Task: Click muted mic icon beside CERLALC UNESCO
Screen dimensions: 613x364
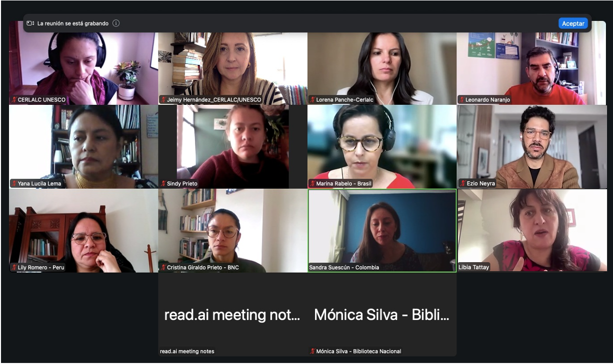Action: [14, 100]
